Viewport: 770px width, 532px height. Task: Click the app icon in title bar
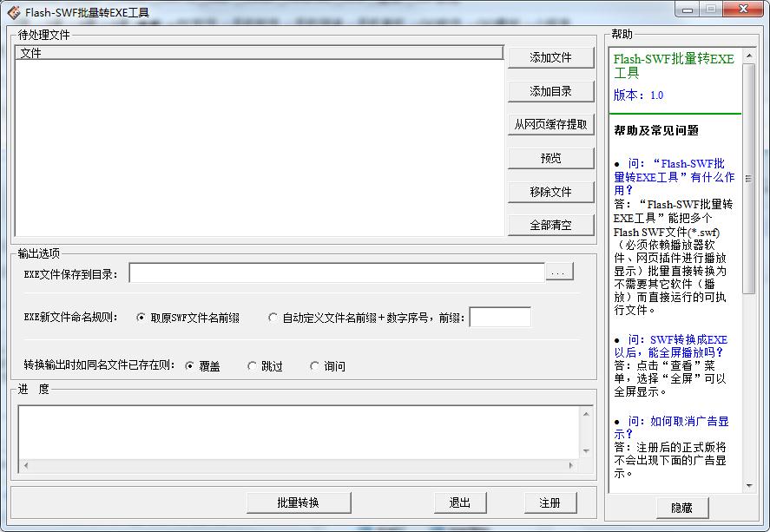pyautogui.click(x=14, y=12)
